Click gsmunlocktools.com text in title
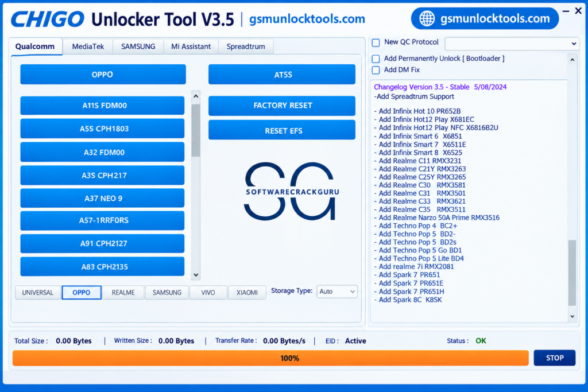 tap(307, 19)
